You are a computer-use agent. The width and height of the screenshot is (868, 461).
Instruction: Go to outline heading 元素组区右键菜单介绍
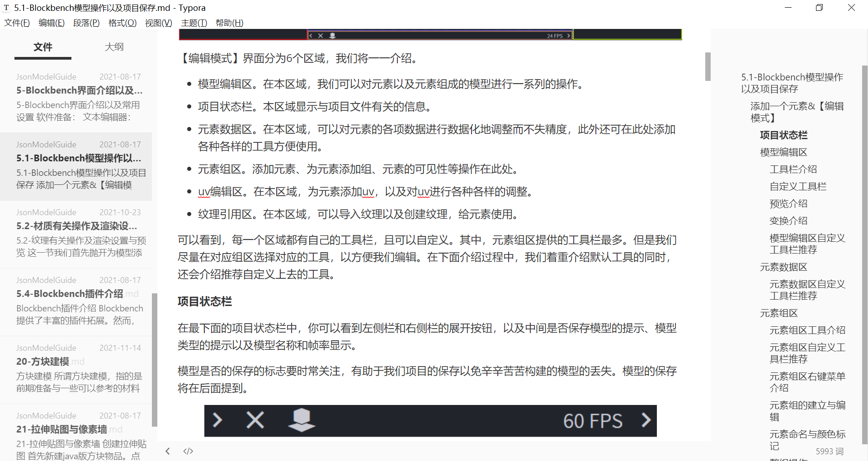tap(807, 382)
